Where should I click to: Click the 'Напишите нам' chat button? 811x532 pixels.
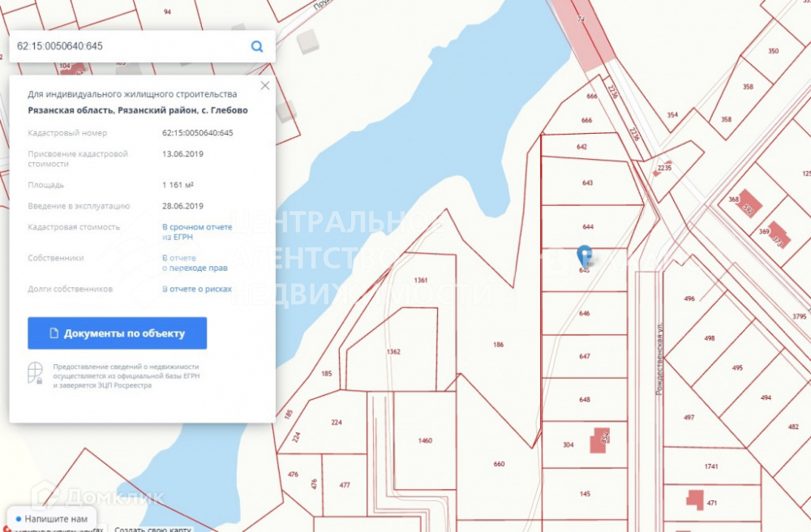click(52, 518)
